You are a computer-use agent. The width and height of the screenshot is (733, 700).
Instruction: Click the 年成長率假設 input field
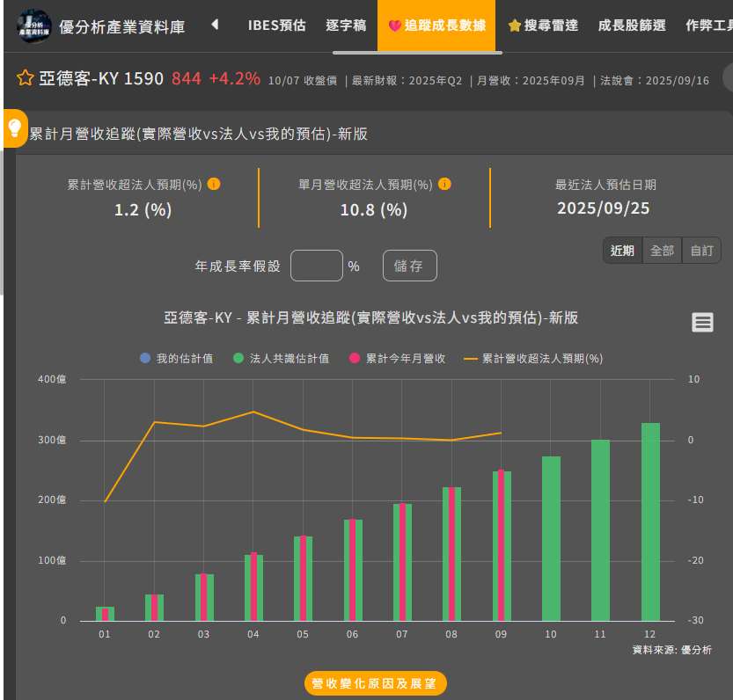(318, 265)
